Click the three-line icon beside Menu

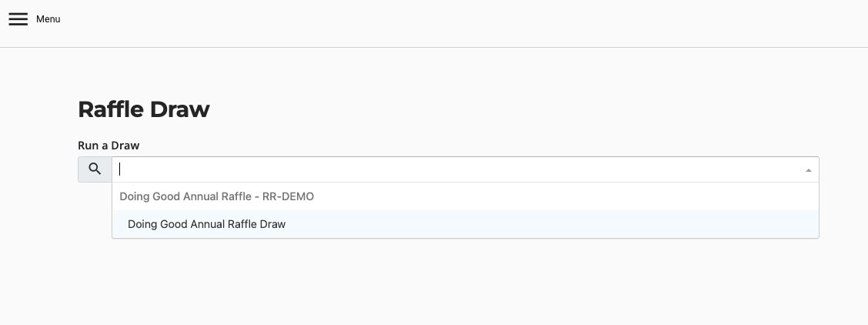[18, 19]
